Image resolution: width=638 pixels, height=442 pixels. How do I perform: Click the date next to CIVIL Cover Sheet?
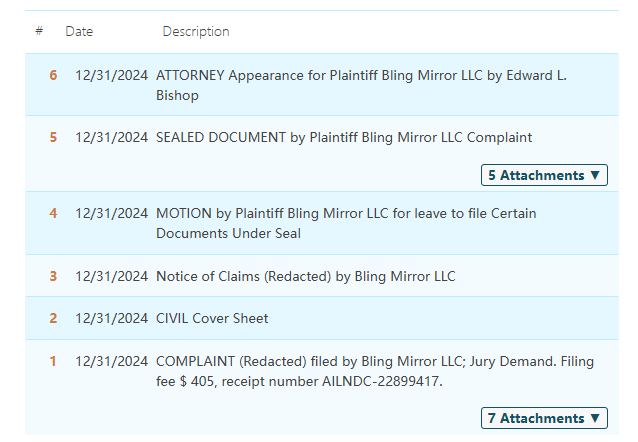click(112, 318)
